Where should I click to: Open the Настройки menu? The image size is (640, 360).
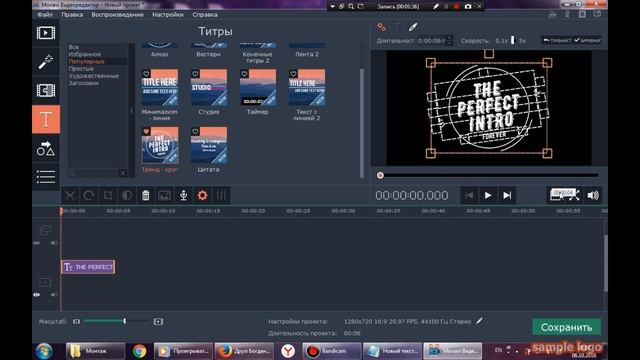[168, 15]
